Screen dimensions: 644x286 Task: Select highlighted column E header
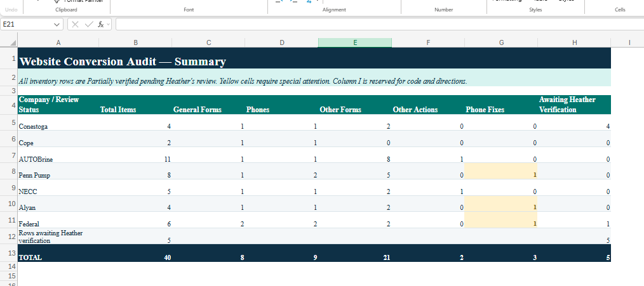click(x=355, y=42)
